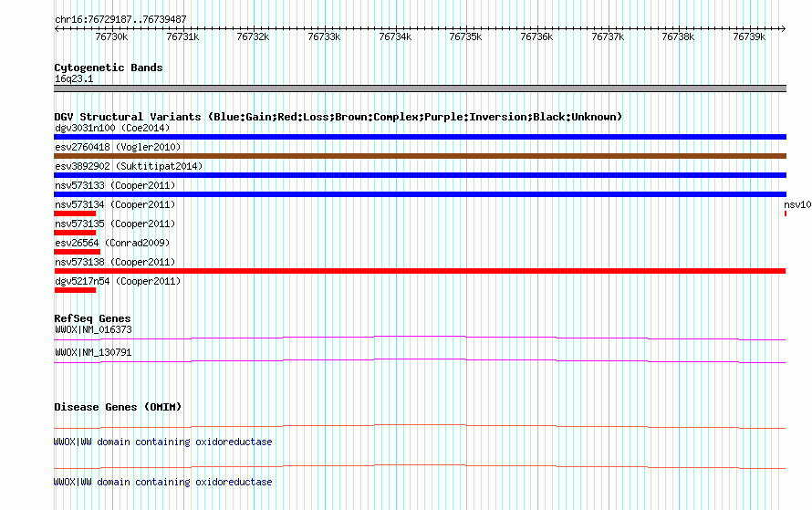Click the short red loss bar for esv26564
The image size is (812, 510).
78,252
